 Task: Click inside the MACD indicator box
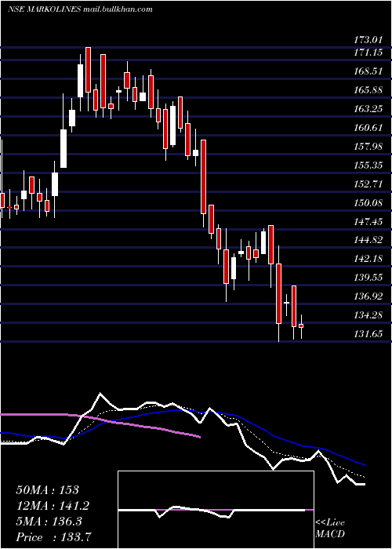[216, 510]
